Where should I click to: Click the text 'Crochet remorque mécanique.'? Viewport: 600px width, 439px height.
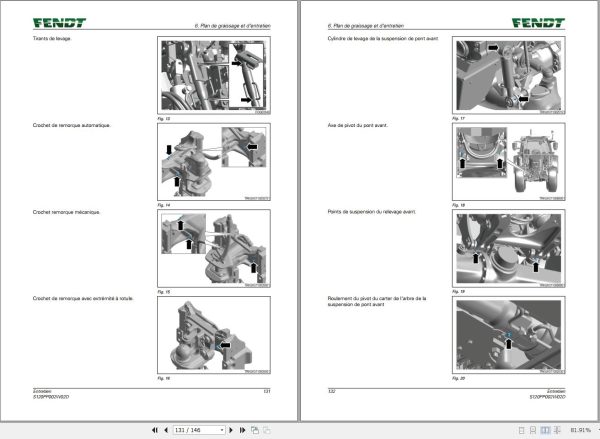point(67,212)
